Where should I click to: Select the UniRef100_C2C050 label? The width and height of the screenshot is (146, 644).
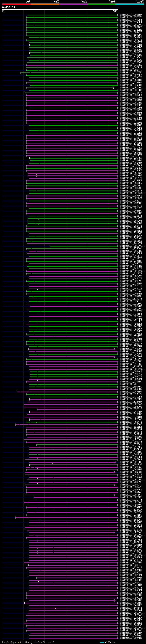(x=131, y=72)
